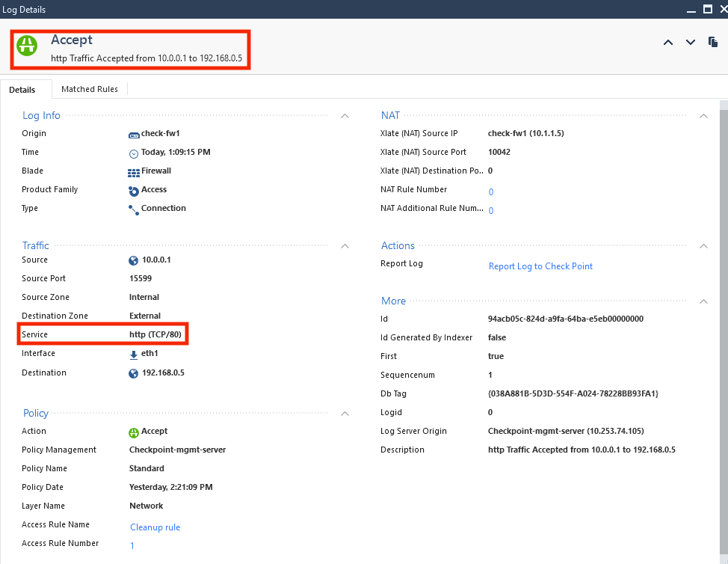Click the eth1 interface arrow icon
This screenshot has height=564, width=728.
[134, 355]
